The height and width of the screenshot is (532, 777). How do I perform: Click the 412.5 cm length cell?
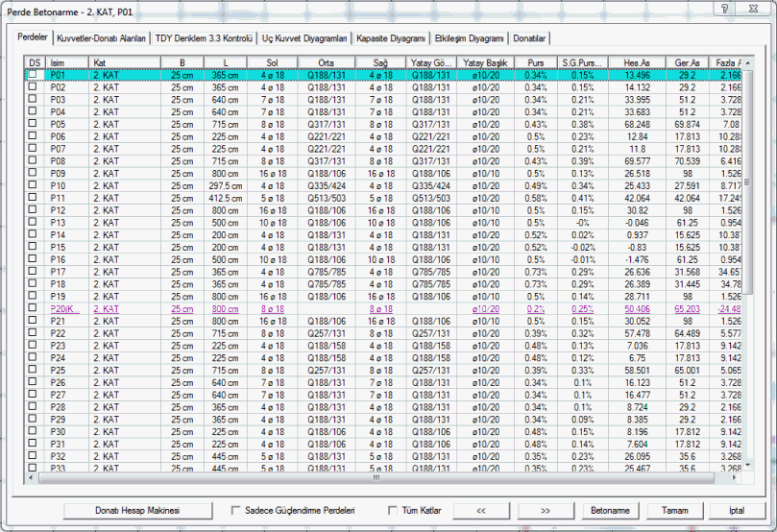[x=226, y=198]
